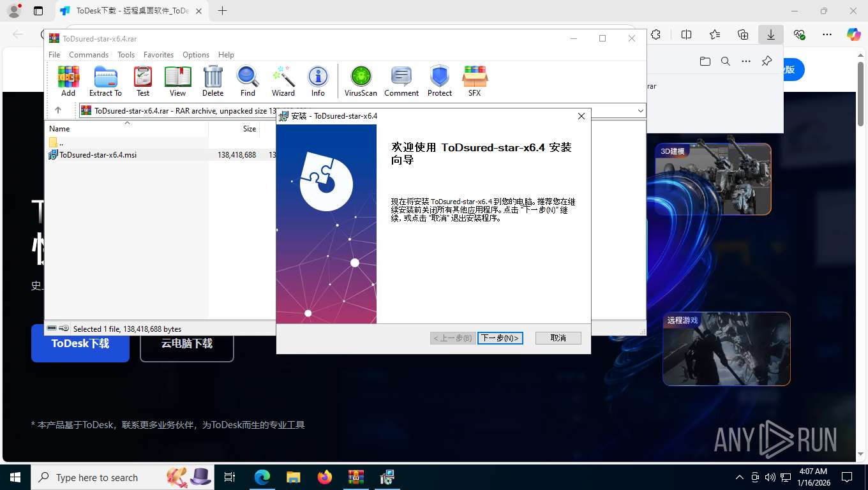Image resolution: width=868 pixels, height=490 pixels.
Task: Open the Favorites menu in WinRAR
Action: [x=158, y=55]
